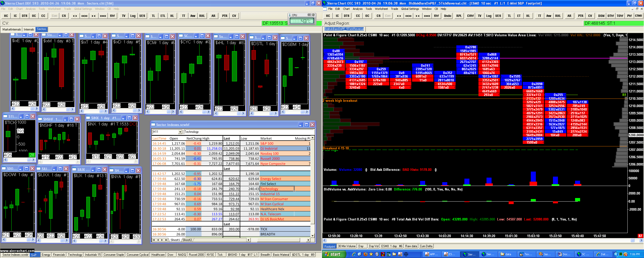Click the left scroll arrow under the $TICK chart
The height and width of the screenshot is (258, 644).
6,160
